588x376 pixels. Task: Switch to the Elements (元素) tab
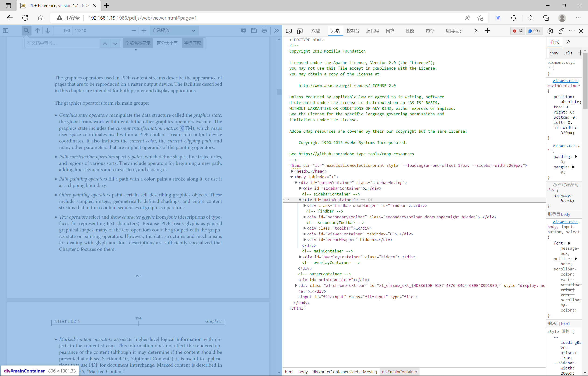[x=335, y=31]
